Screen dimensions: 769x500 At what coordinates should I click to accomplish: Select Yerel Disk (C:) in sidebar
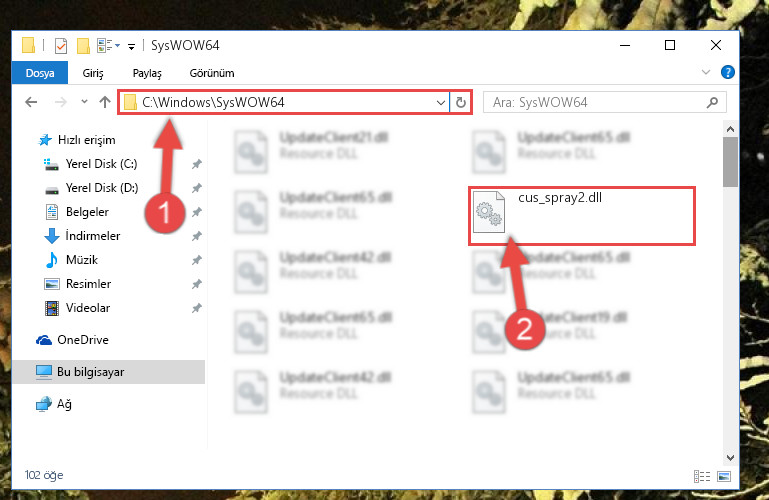point(102,164)
